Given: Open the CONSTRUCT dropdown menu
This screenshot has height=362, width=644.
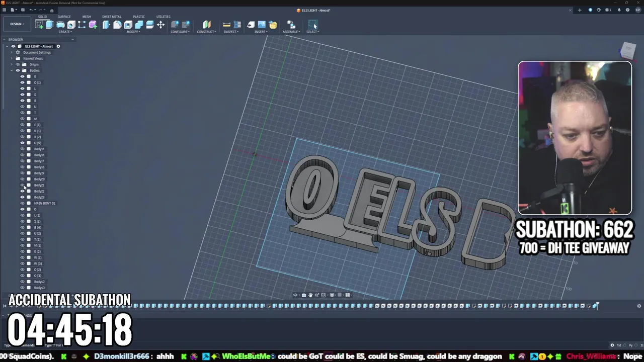Looking at the screenshot, I should tap(206, 32).
